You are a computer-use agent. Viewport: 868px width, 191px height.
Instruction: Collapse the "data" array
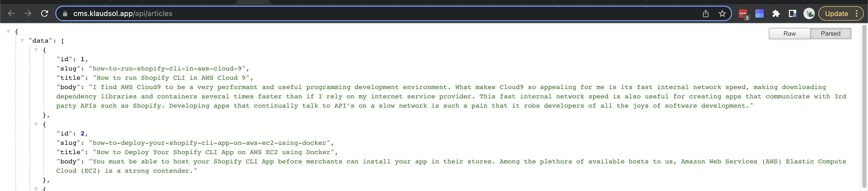click(x=22, y=41)
